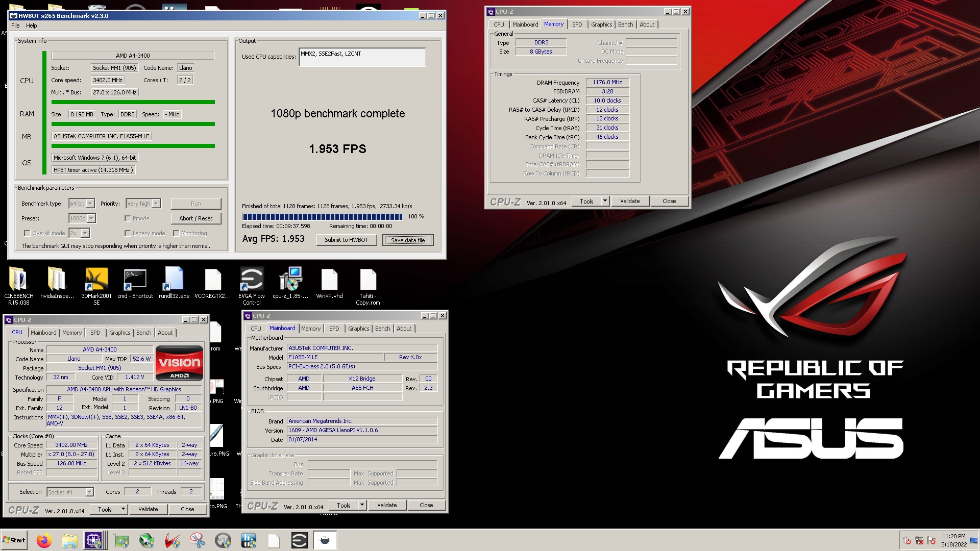Screen dimensions: 980x551
Task: Launch the 3DMark2001 SE shortcut
Action: tap(96, 286)
